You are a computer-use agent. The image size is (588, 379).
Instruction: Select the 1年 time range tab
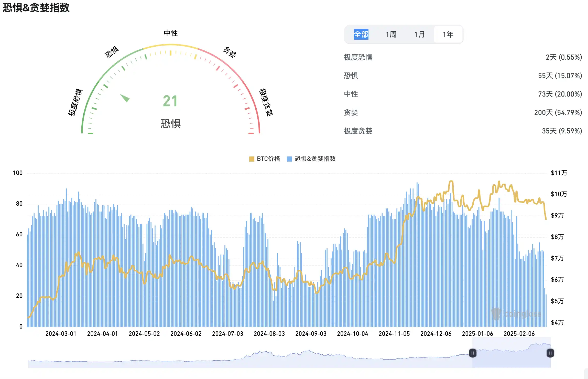(448, 34)
